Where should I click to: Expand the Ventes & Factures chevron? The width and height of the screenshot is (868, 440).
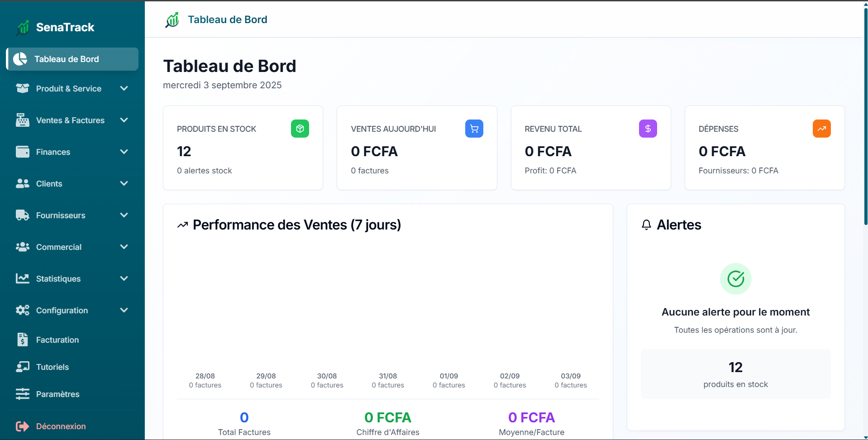pyautogui.click(x=124, y=120)
